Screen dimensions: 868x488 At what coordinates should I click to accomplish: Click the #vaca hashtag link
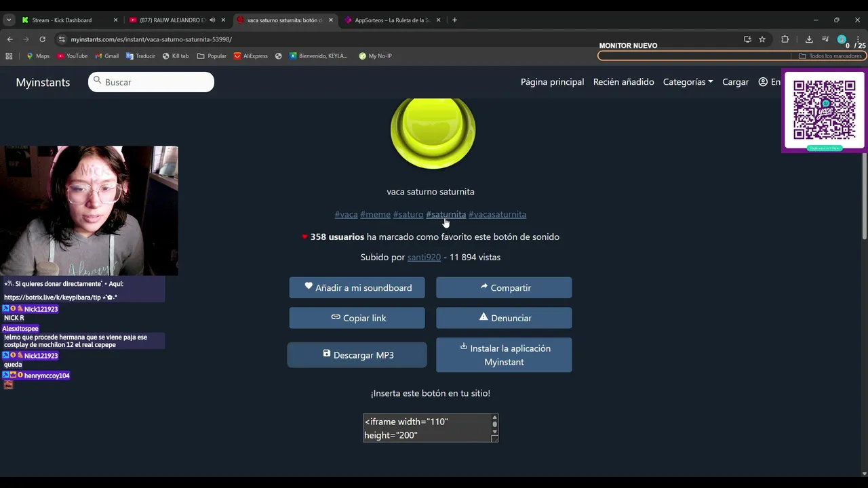(x=346, y=214)
